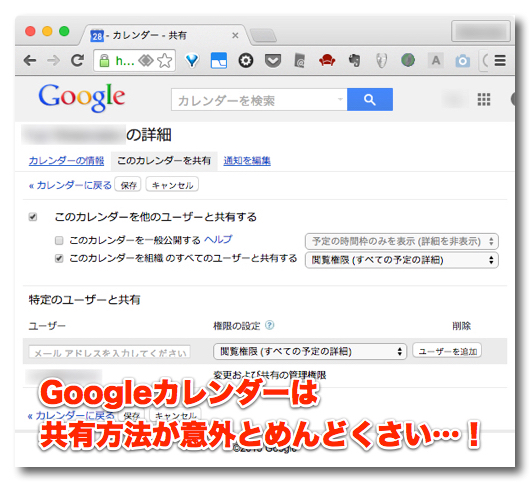Click the browser address bar URL

[x=125, y=61]
